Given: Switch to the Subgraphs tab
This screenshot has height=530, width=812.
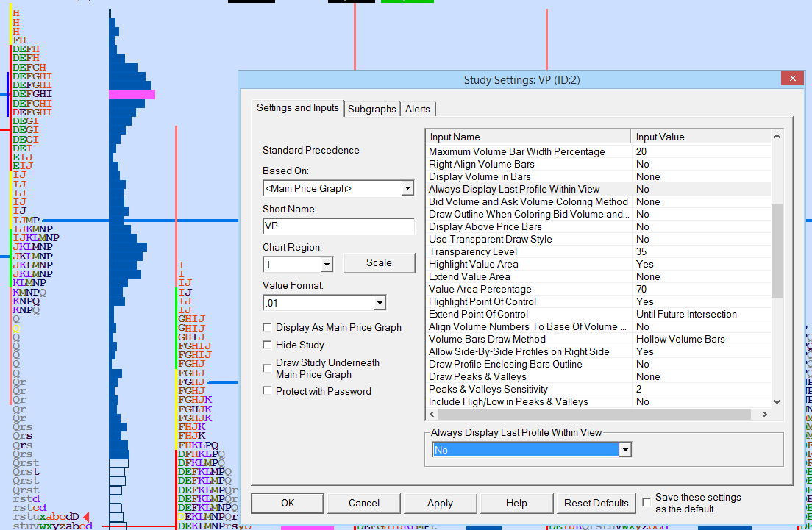Looking at the screenshot, I should click(372, 109).
